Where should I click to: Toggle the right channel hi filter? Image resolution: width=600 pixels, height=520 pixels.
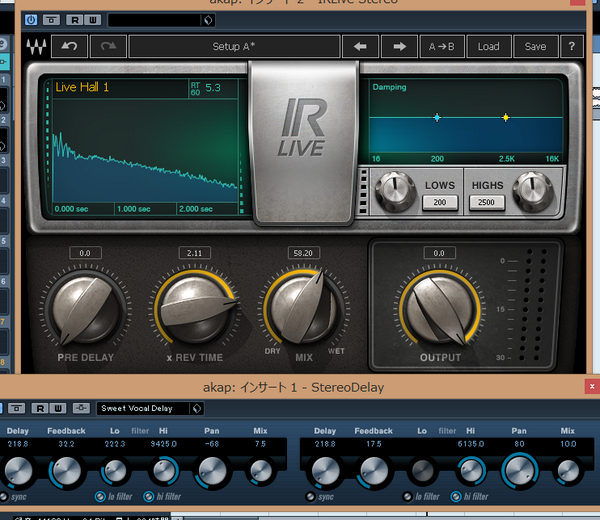click(456, 497)
